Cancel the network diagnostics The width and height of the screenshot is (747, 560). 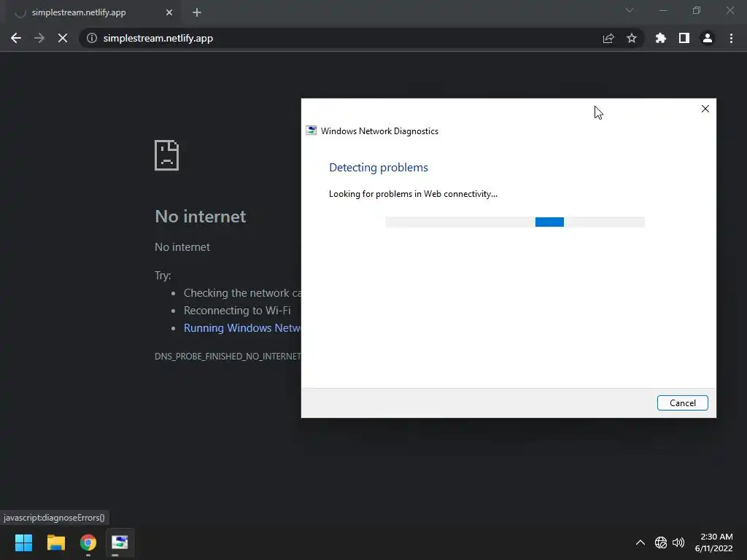pos(682,402)
